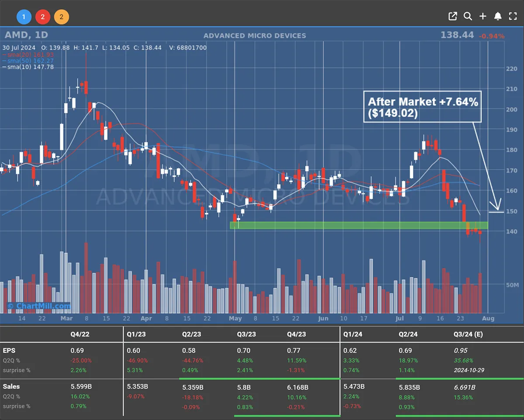
Task: Open the alert bell icon
Action: [498, 17]
